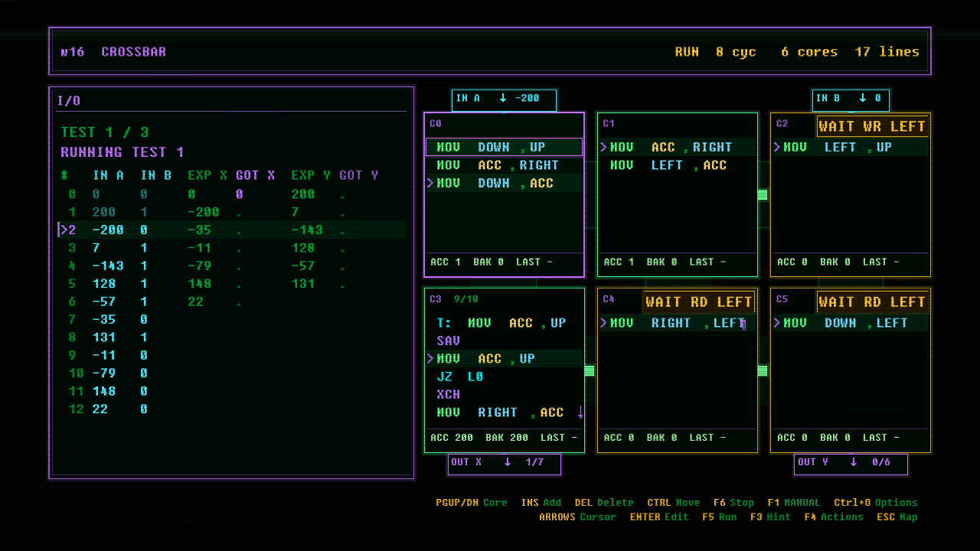Click the WAIT RD LEFT status on C4
980x551 pixels.
(x=698, y=302)
